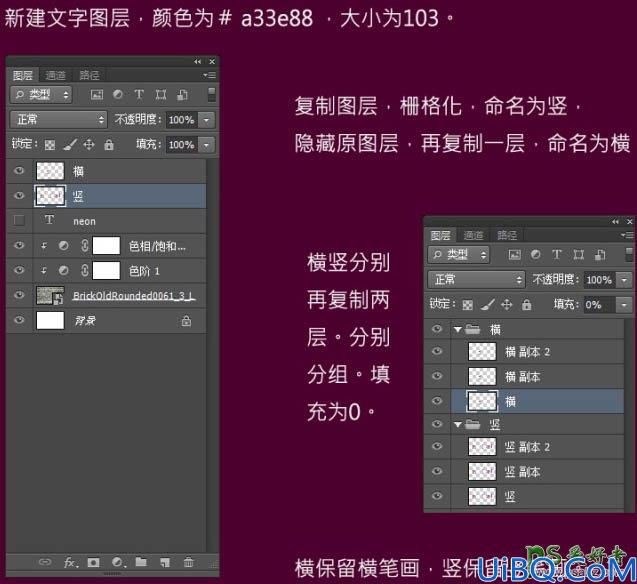Lock position icon in left panel

tap(89, 144)
